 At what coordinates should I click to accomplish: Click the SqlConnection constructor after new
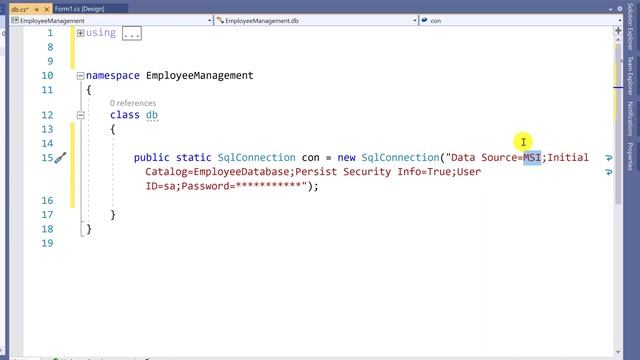tap(400, 158)
